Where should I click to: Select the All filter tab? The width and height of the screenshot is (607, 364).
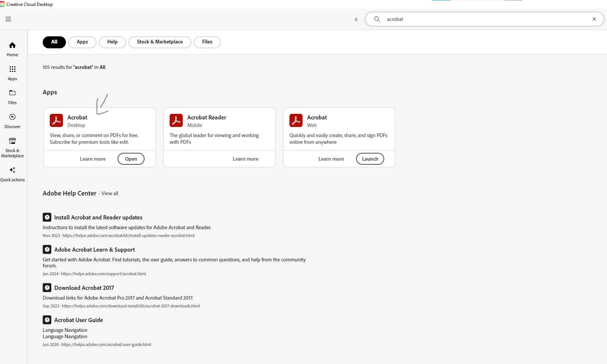click(54, 42)
